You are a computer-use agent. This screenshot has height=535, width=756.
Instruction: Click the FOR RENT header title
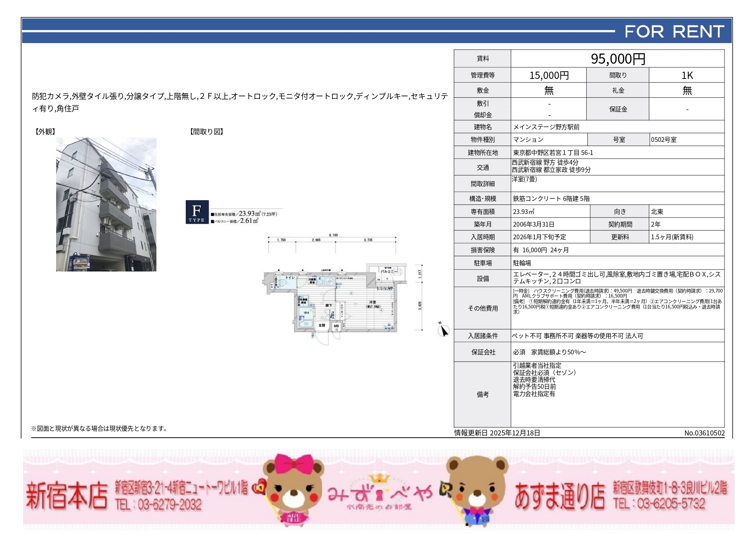point(674,32)
